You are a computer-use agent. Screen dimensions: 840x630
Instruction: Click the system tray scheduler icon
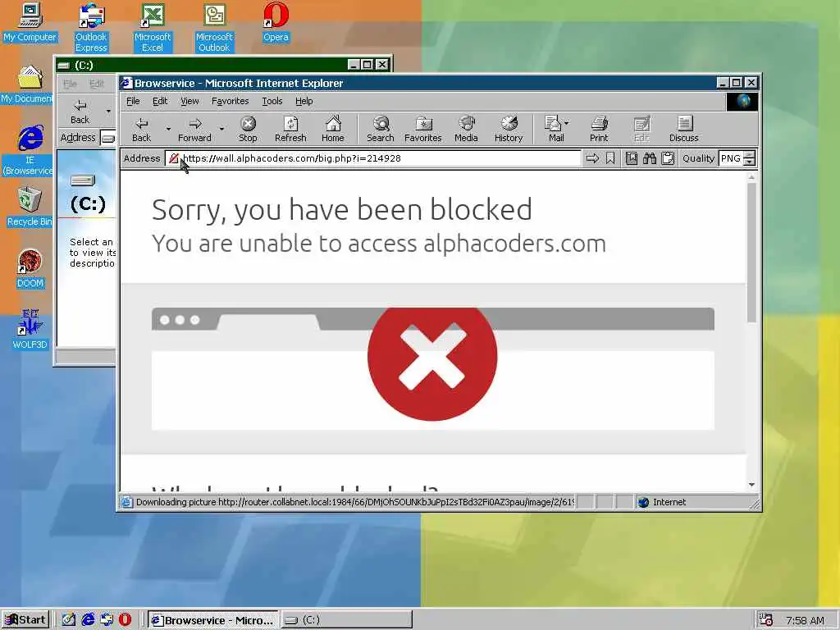pos(767,620)
